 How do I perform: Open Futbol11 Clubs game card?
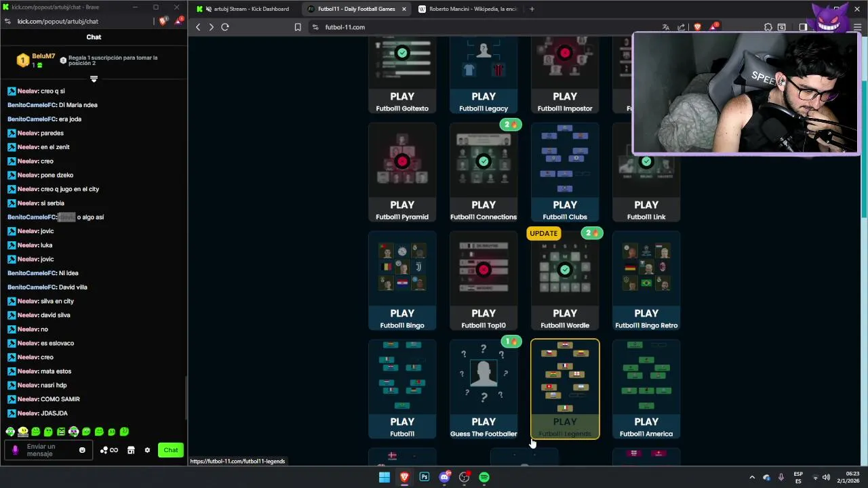tap(565, 172)
